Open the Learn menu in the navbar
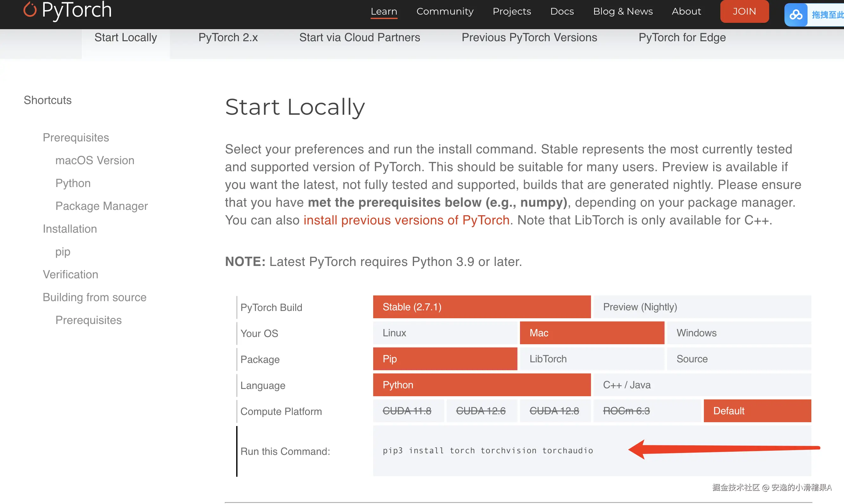The width and height of the screenshot is (844, 504). pos(383,11)
